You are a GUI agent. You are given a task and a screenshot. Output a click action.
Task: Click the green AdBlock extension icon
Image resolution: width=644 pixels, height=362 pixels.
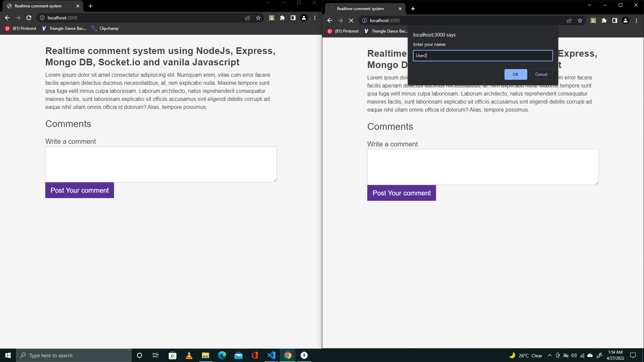(272, 18)
